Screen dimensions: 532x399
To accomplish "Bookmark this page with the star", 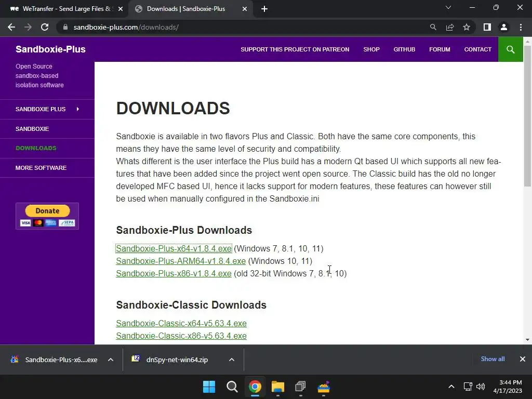I will click(467, 27).
